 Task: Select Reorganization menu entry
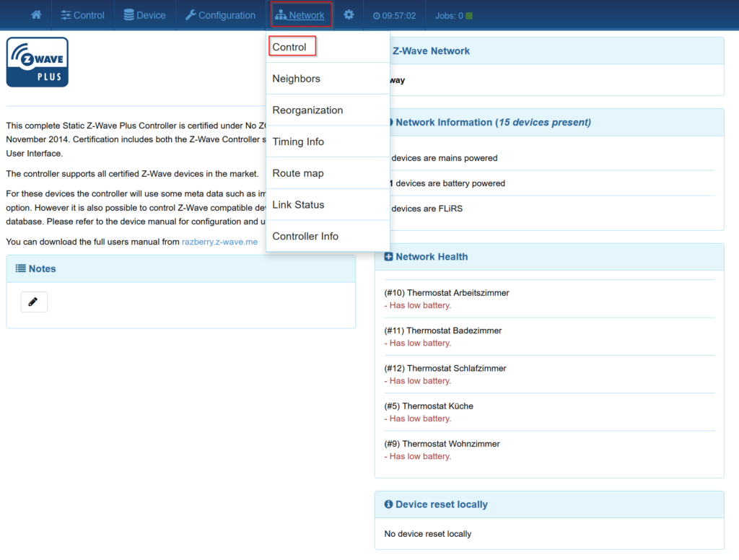click(x=307, y=110)
